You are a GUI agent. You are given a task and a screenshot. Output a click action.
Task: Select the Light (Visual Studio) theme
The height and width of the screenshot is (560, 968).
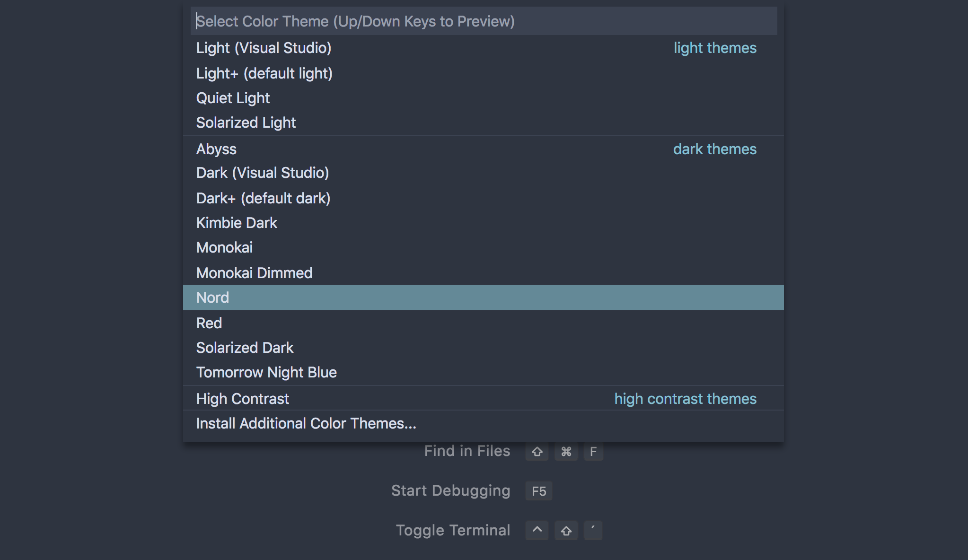pos(483,48)
